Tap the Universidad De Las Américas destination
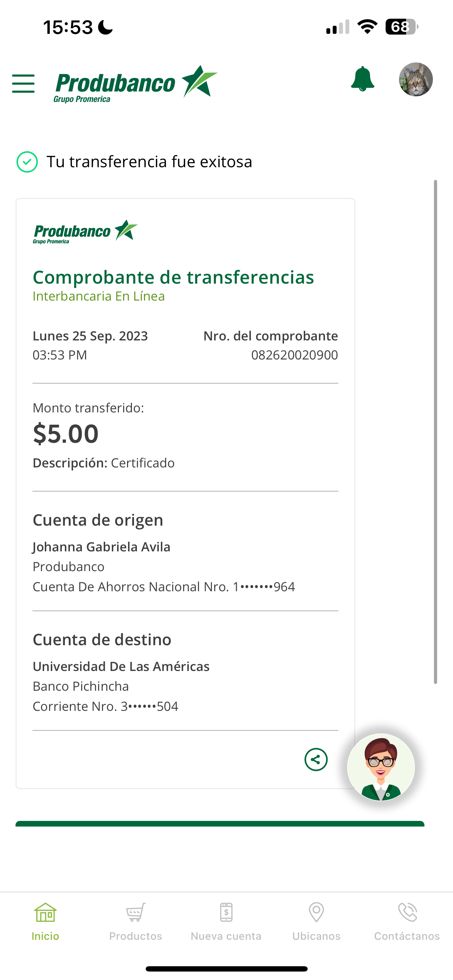 tap(121, 666)
